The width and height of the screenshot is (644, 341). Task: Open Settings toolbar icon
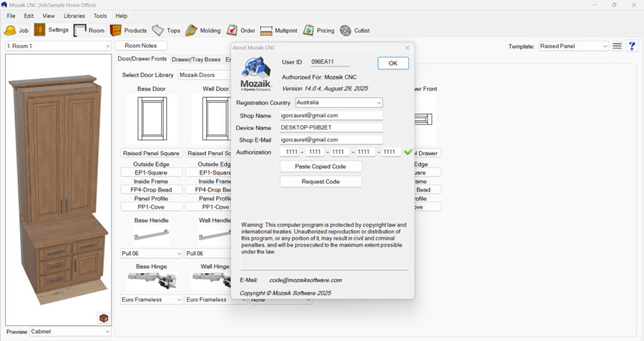point(39,30)
